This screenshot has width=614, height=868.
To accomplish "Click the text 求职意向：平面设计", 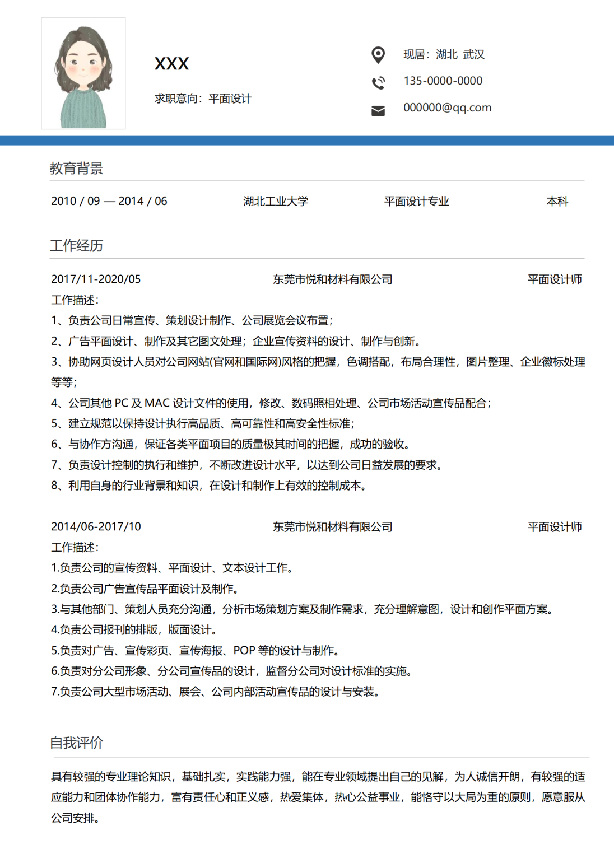I will click(203, 99).
